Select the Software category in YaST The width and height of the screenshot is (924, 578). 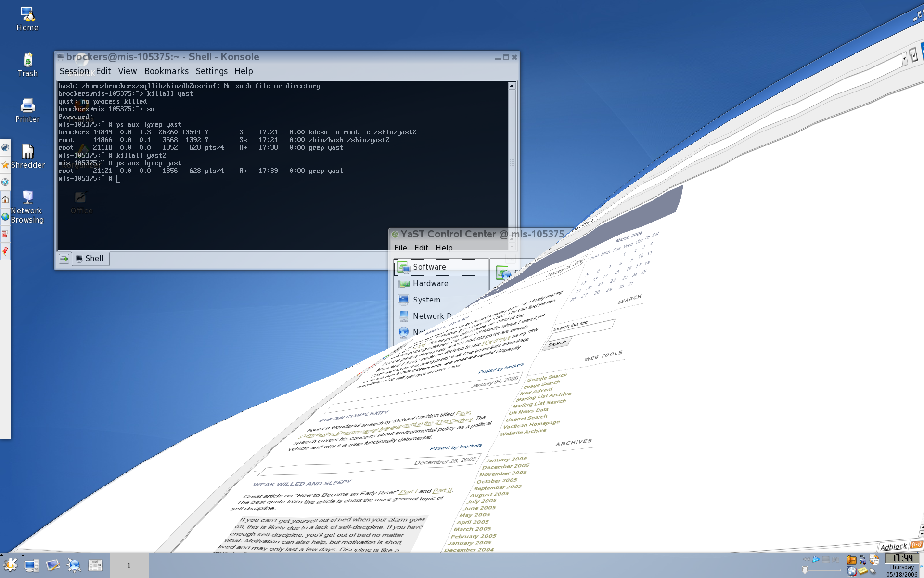click(441, 267)
